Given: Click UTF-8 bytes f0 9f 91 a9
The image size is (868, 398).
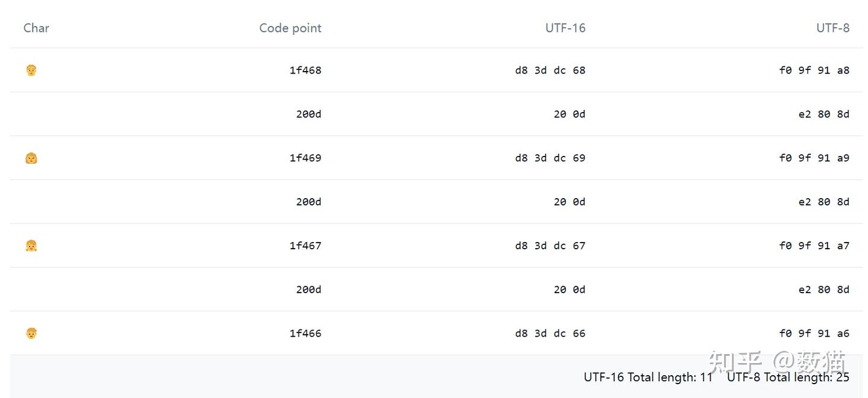Looking at the screenshot, I should click(814, 158).
